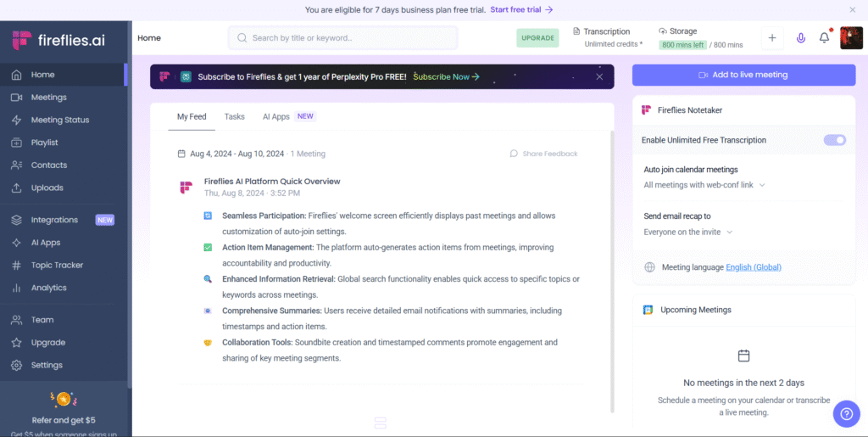This screenshot has height=437, width=868.
Task: Click Subscribe Now in Perplexity banner
Action: click(446, 77)
